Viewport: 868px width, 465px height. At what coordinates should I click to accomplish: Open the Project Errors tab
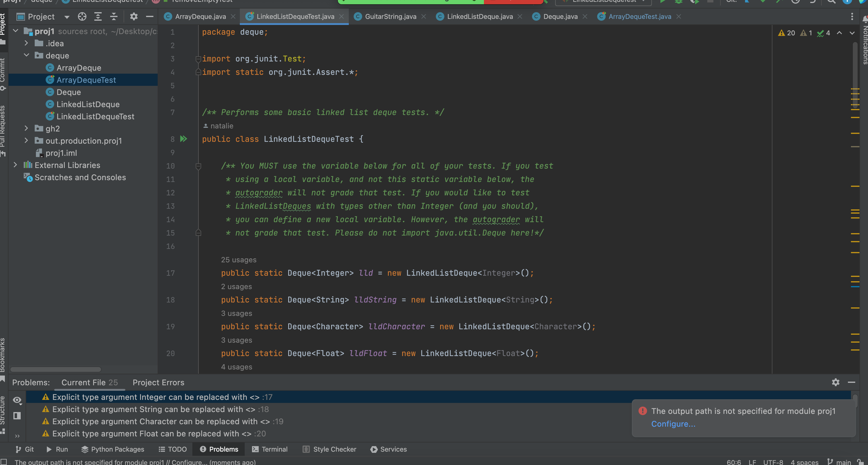(158, 383)
